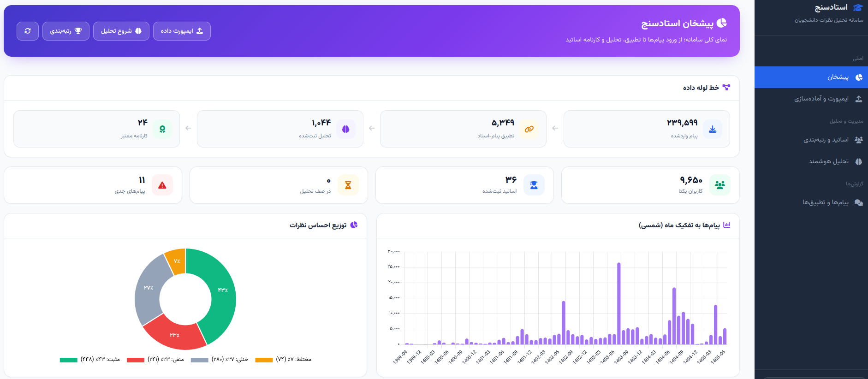868x379 pixels.
Task: Open رتبه‌بندی ranking button
Action: [66, 31]
